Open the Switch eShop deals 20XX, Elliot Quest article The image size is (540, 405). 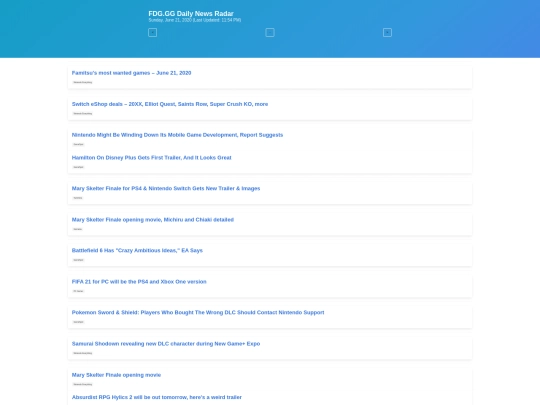(170, 104)
